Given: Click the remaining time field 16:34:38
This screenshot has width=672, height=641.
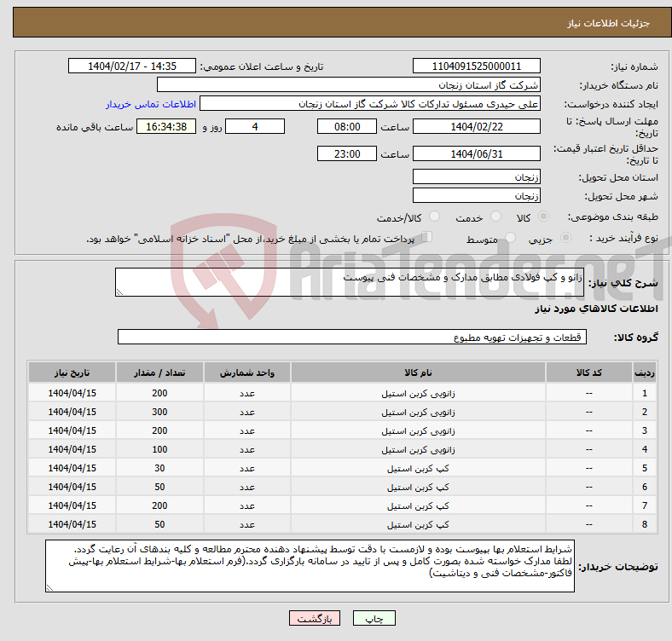Looking at the screenshot, I should click(166, 126).
